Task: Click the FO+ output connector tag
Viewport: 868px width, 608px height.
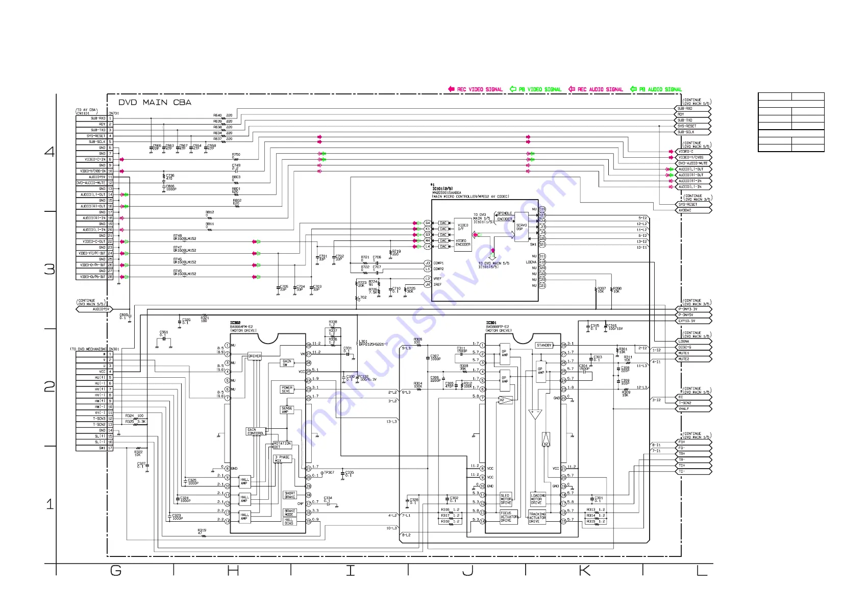Action: 693,442
